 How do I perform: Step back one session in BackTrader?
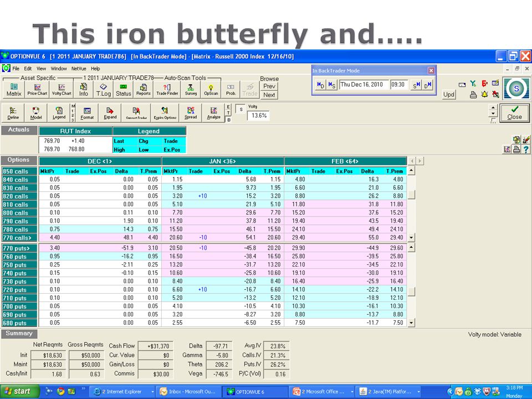331,85
